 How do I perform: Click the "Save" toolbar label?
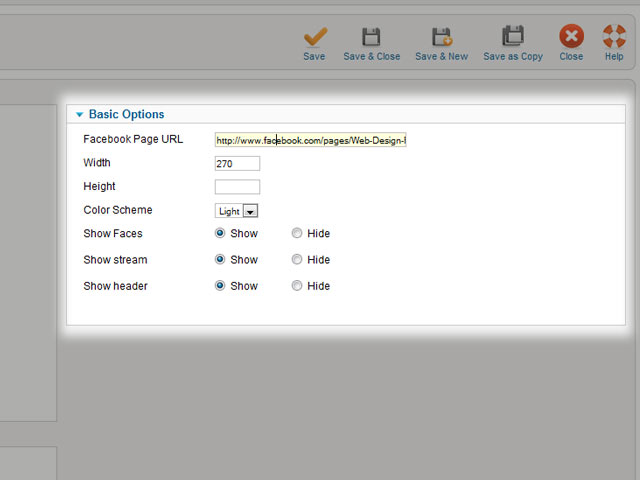tap(314, 56)
